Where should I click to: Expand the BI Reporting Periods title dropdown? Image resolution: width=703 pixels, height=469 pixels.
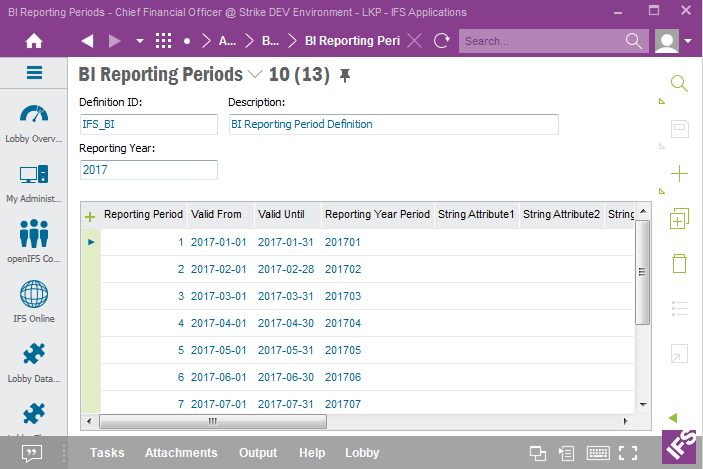(254, 75)
